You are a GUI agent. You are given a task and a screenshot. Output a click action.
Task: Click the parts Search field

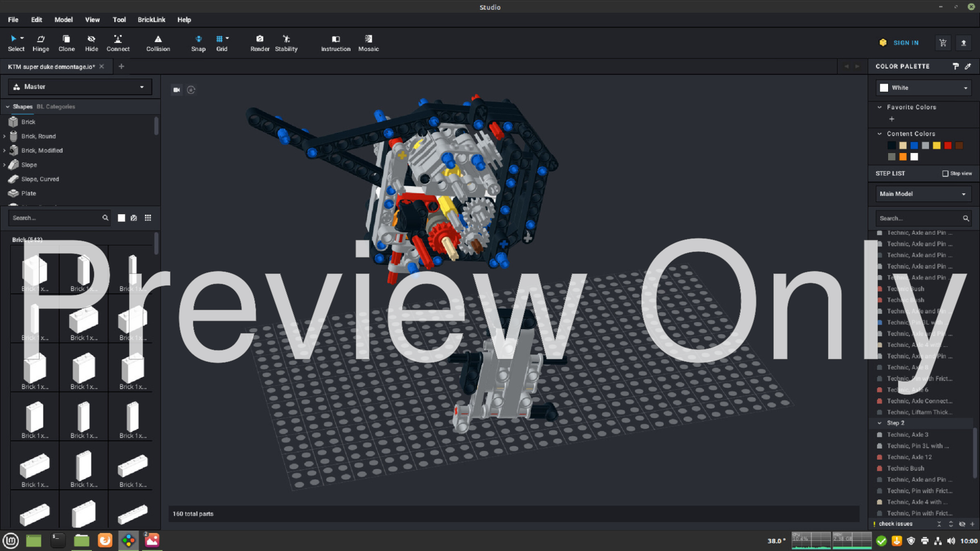click(55, 218)
